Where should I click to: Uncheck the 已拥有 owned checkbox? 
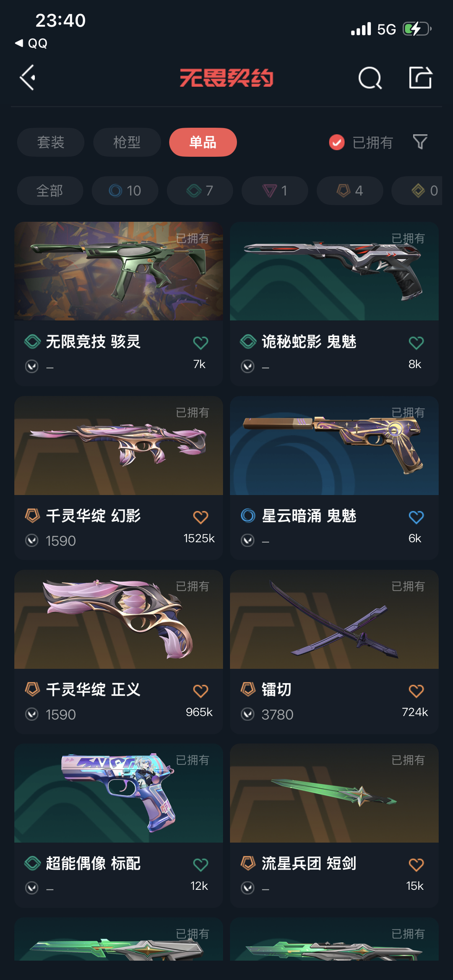point(337,143)
